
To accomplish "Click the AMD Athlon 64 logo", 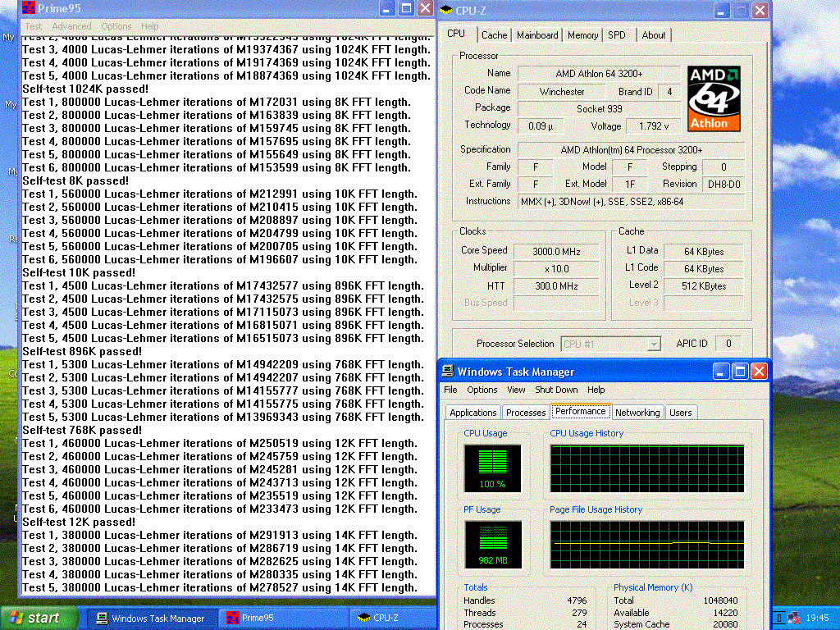I will click(713, 98).
